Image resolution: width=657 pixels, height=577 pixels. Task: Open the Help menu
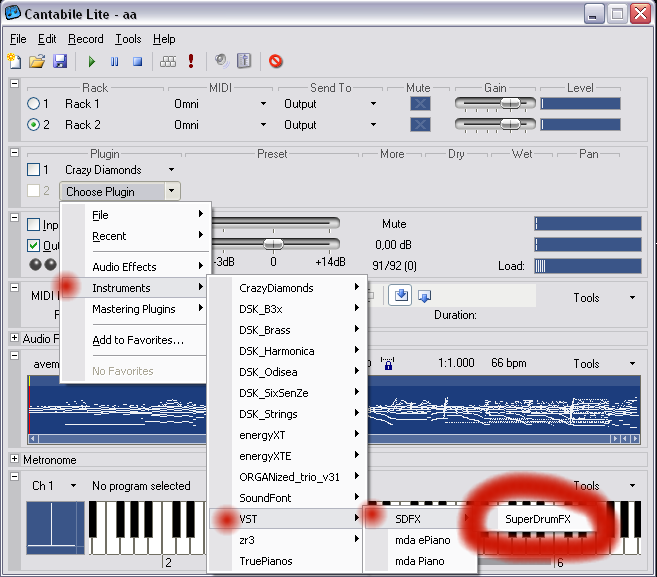pos(164,39)
